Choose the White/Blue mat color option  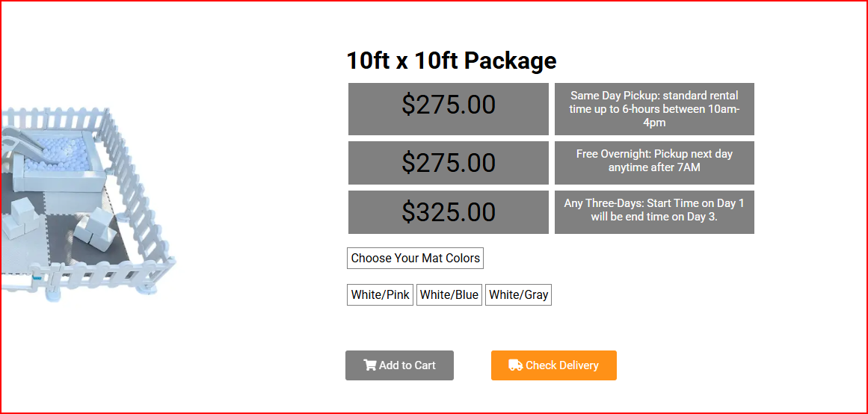(449, 295)
